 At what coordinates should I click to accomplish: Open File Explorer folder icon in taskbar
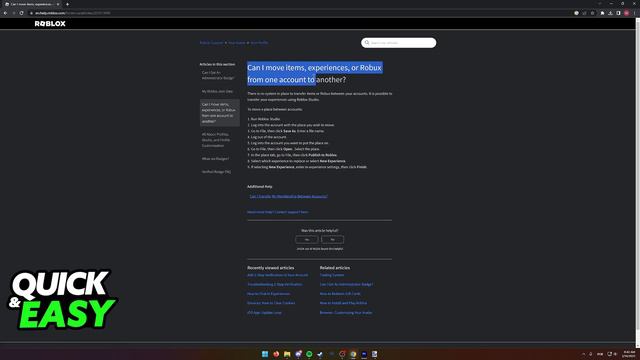click(287, 354)
